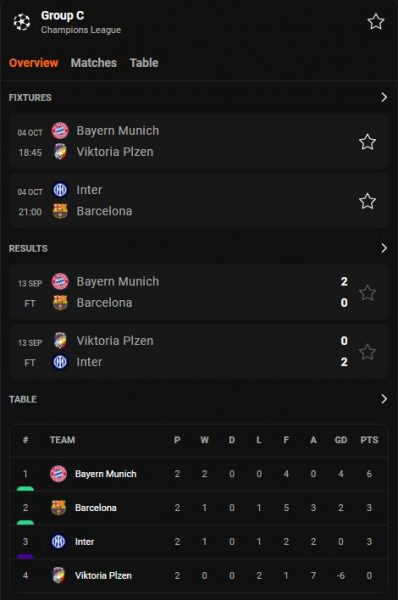Favorite Group C with header star

click(x=375, y=21)
